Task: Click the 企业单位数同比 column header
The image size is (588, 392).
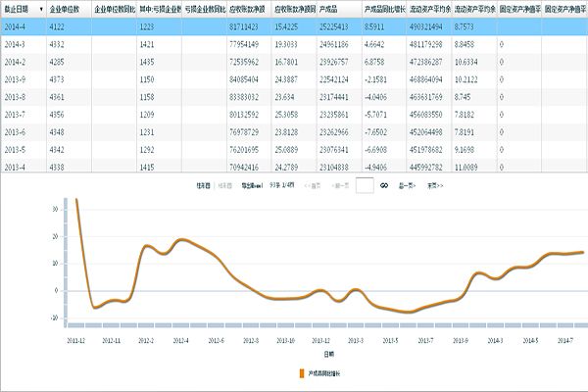Action: (x=115, y=10)
